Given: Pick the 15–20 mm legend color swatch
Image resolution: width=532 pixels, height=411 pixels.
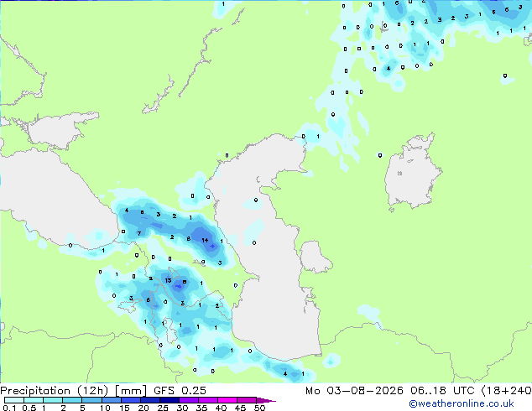Looking at the screenshot, I should (131, 400).
